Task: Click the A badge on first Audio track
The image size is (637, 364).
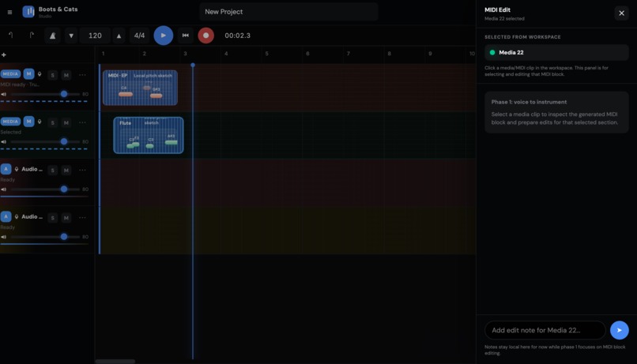Action: coord(6,169)
